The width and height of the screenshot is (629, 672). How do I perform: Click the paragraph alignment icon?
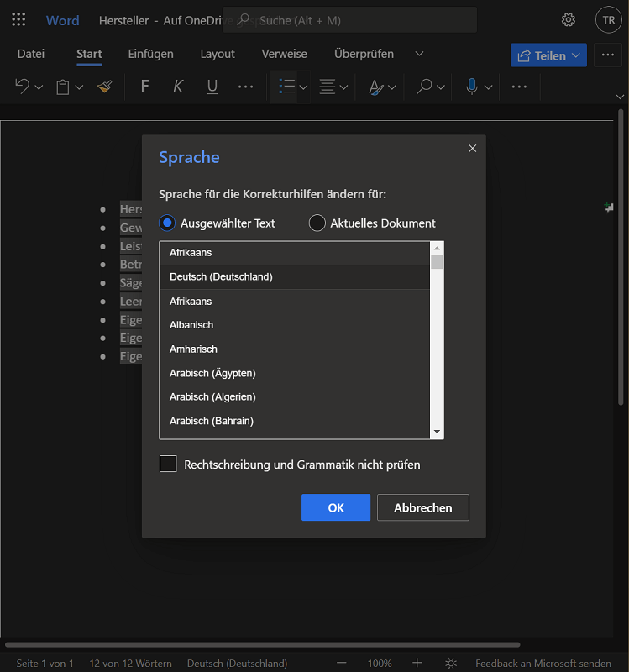(328, 87)
